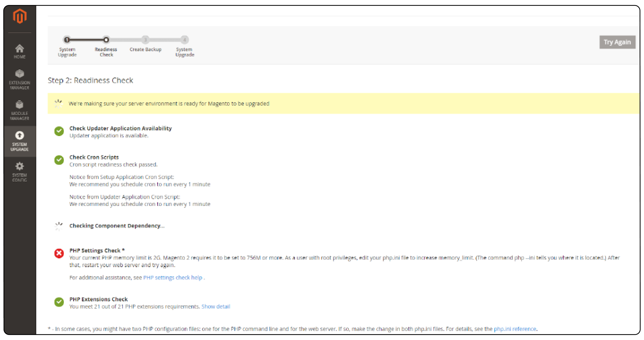
Task: Click step 2 Readiness Check marker
Action: point(106,40)
